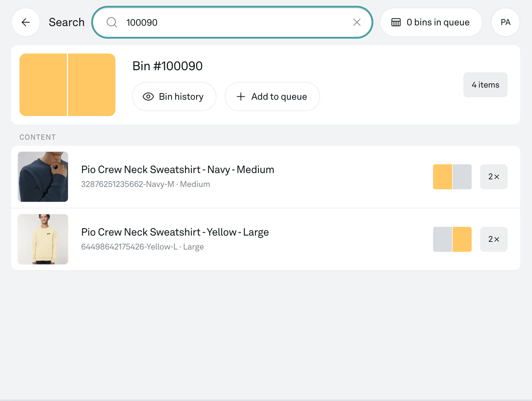Click the Yellow item's compartment position indicator
Viewport: 532px width, 401px height.
(452, 239)
